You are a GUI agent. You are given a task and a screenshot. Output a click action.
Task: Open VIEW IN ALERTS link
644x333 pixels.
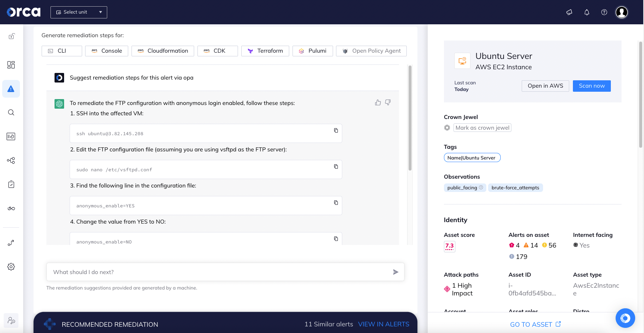384,324
